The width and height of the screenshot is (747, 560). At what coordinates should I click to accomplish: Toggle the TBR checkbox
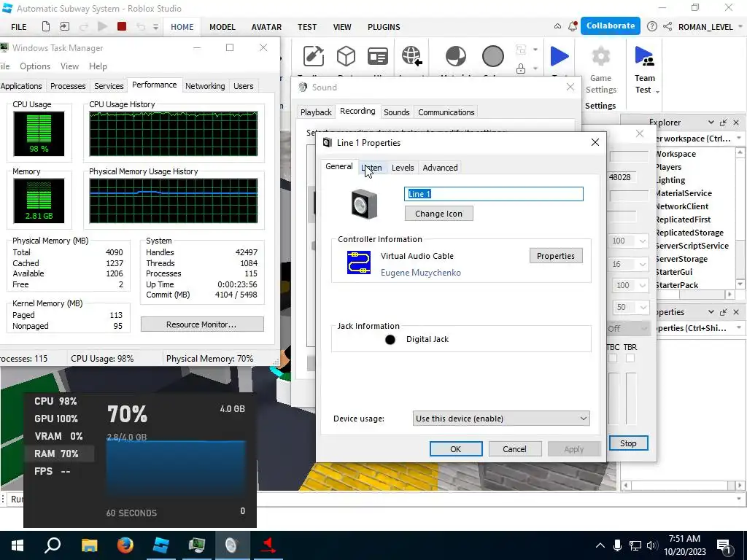point(630,358)
